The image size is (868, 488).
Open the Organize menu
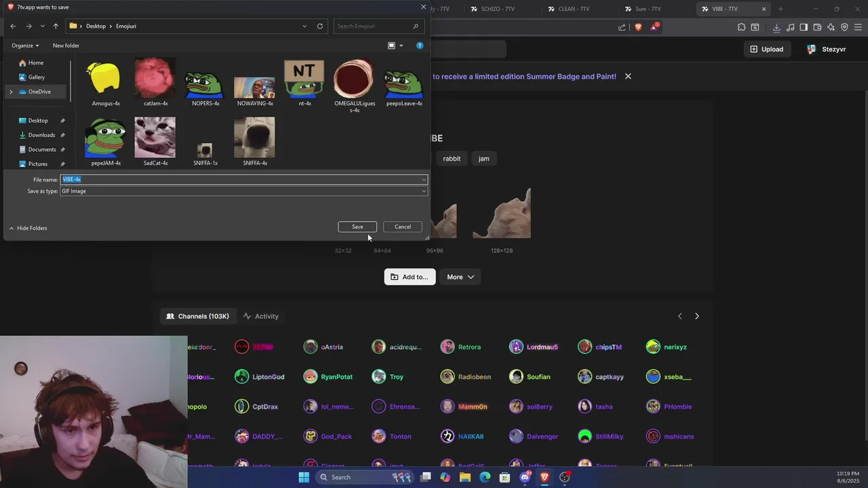click(x=25, y=45)
